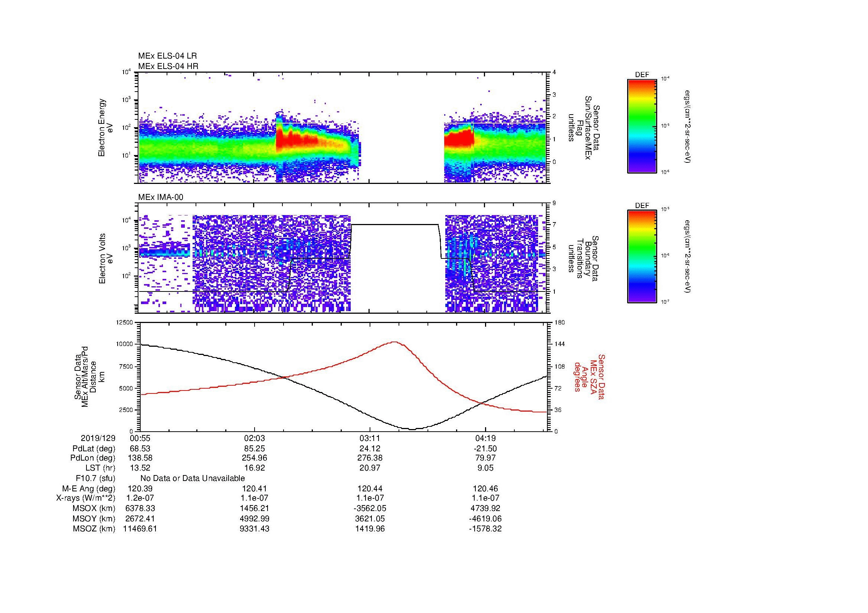This screenshot has width=868, height=613.
Task: Select the MSOX value "6378.33"
Action: click(140, 509)
